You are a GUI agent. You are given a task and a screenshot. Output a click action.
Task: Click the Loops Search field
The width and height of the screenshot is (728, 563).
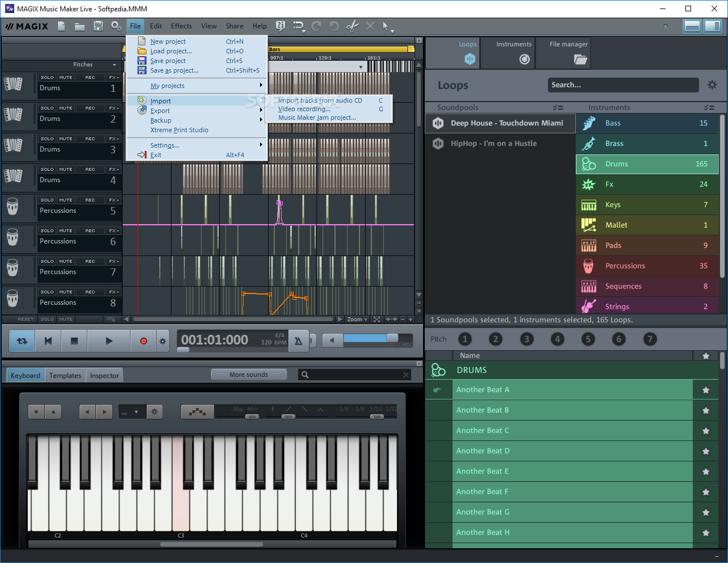(623, 85)
